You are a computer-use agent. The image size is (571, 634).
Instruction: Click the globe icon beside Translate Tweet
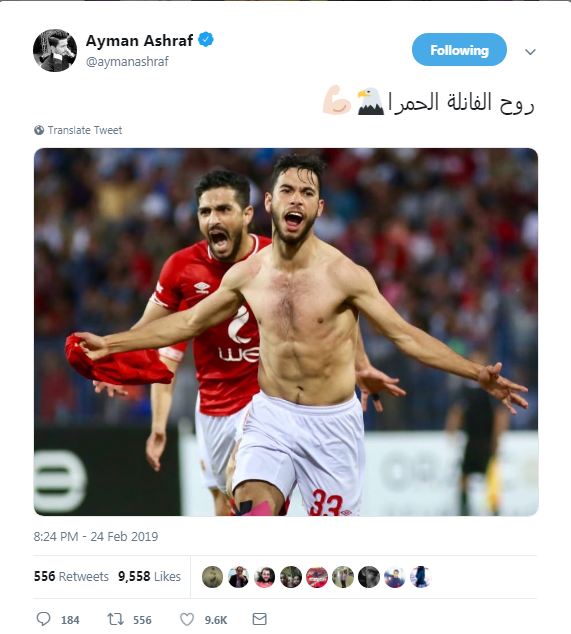point(39,130)
